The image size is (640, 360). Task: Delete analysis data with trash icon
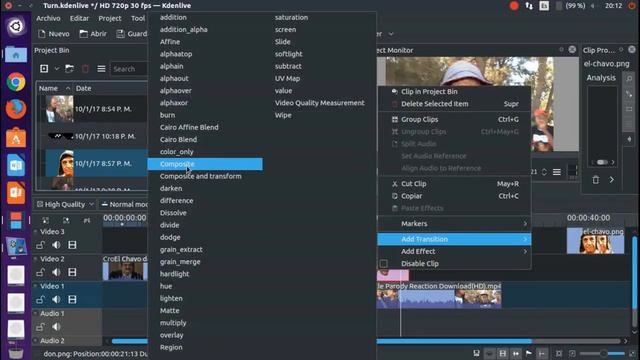point(596,180)
